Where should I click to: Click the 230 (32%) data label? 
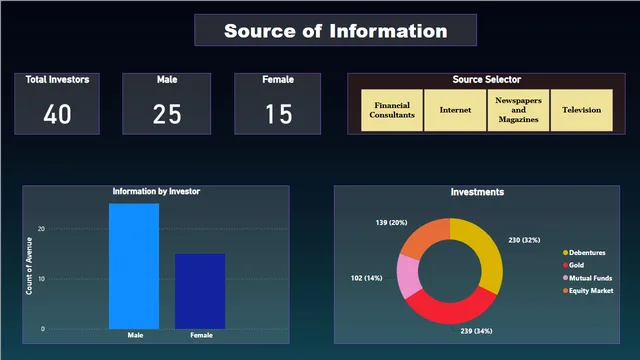pyautogui.click(x=524, y=240)
